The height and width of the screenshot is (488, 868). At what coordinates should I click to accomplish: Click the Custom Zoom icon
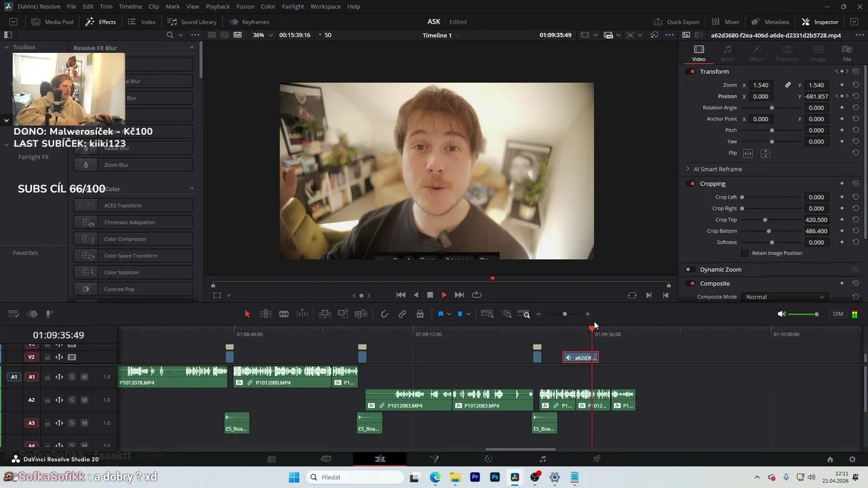(x=524, y=314)
